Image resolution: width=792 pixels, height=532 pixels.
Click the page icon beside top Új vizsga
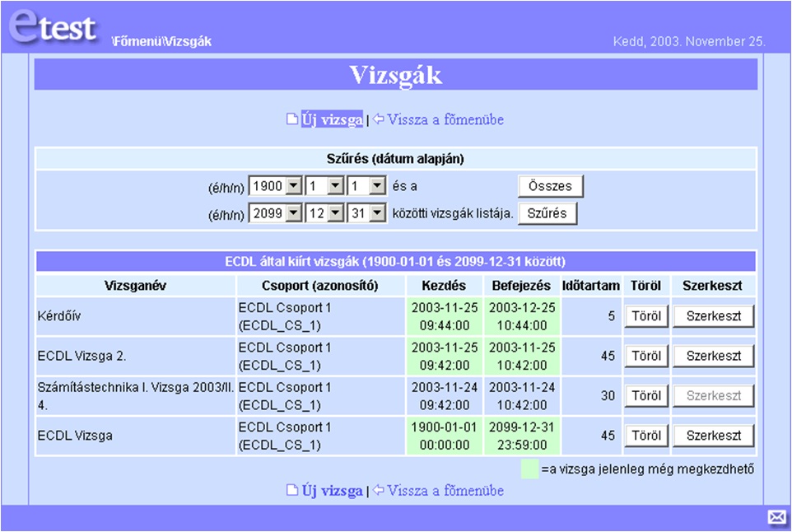(292, 119)
